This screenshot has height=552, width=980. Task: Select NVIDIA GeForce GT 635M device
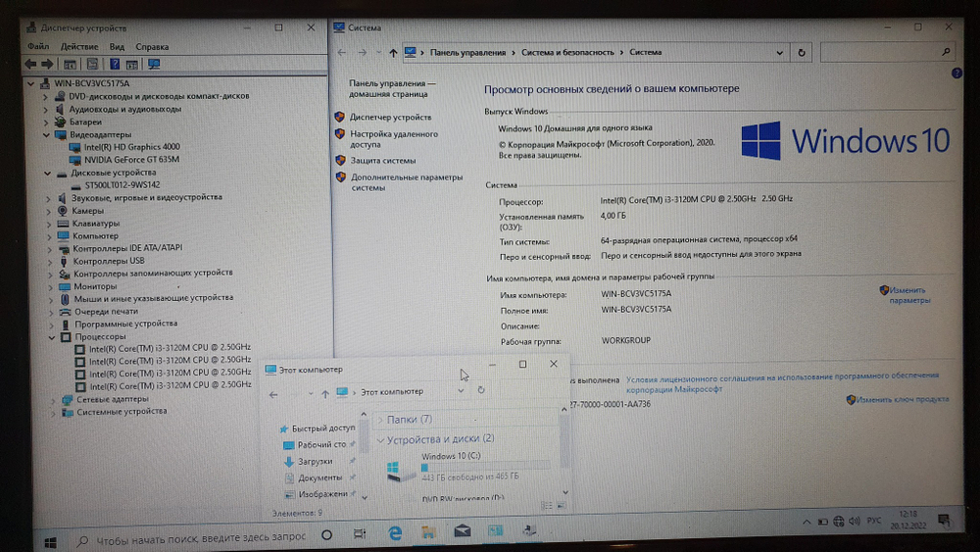(131, 160)
